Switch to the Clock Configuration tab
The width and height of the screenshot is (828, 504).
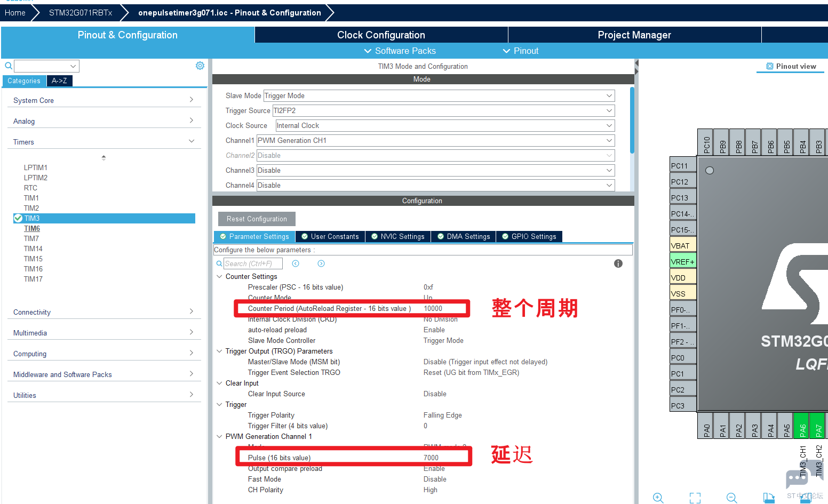(381, 35)
